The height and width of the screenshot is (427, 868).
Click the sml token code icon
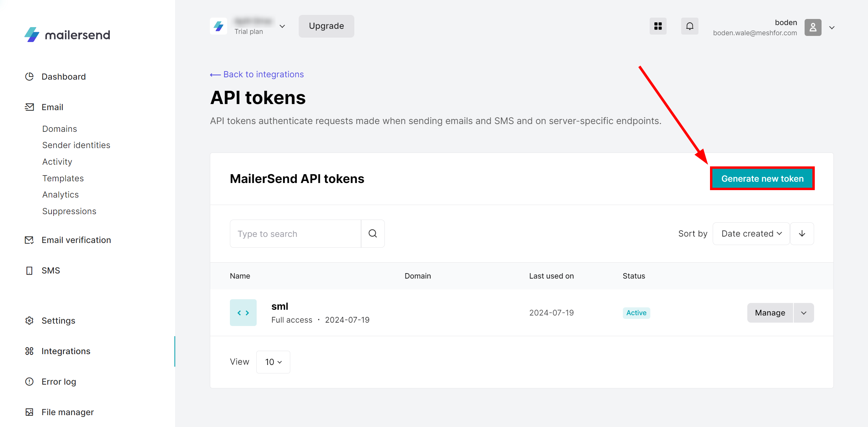243,312
